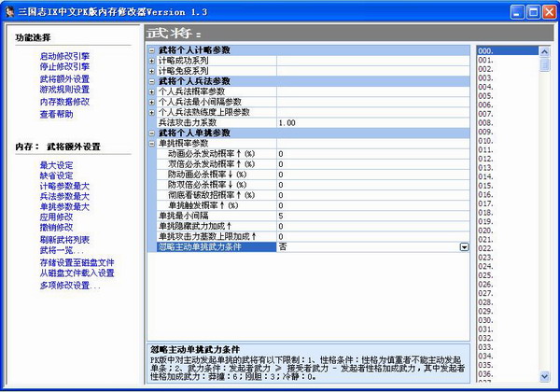Minimize the modifier window
560x392 pixels.
click(517, 12)
